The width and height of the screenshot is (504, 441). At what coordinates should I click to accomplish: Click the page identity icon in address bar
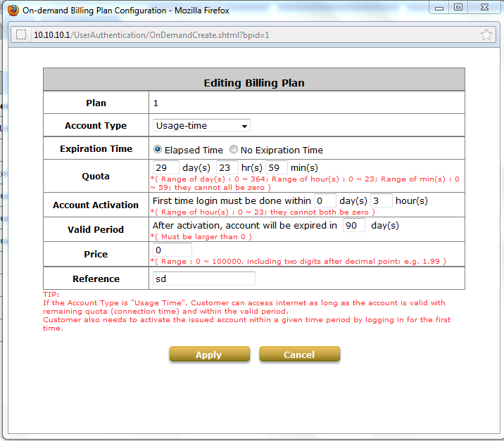pyautogui.click(x=21, y=34)
